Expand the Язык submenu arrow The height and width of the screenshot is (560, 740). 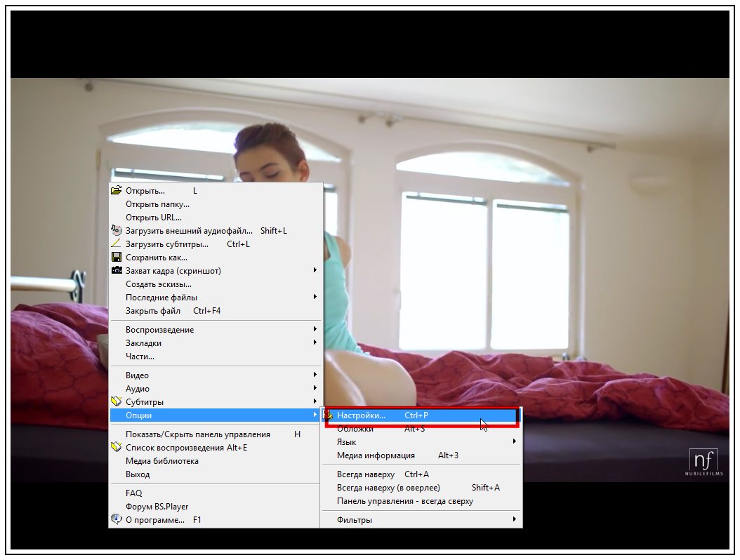(515, 441)
